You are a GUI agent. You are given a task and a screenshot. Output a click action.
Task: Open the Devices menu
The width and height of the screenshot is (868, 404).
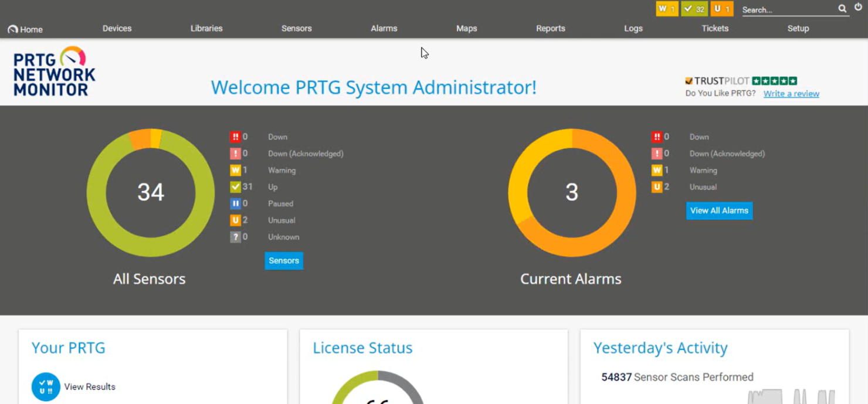click(117, 28)
